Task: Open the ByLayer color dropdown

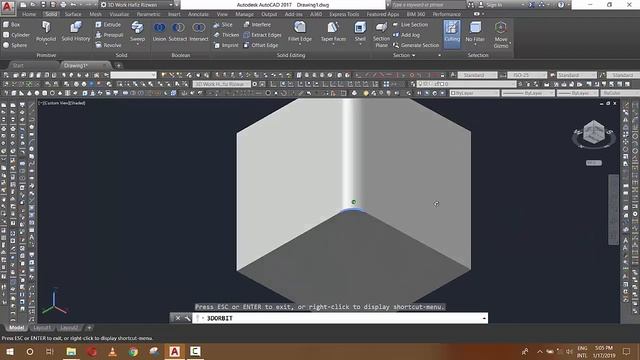Action: click(475, 93)
